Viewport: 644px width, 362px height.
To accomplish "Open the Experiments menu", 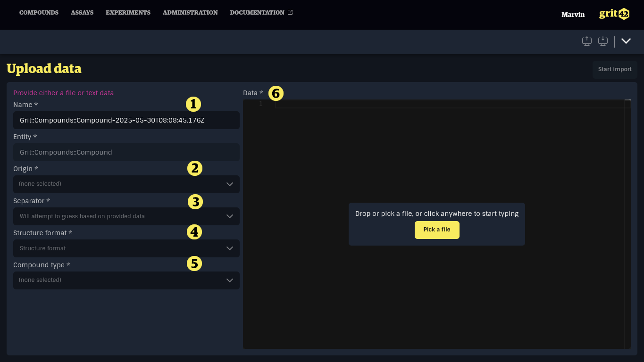I will point(128,13).
